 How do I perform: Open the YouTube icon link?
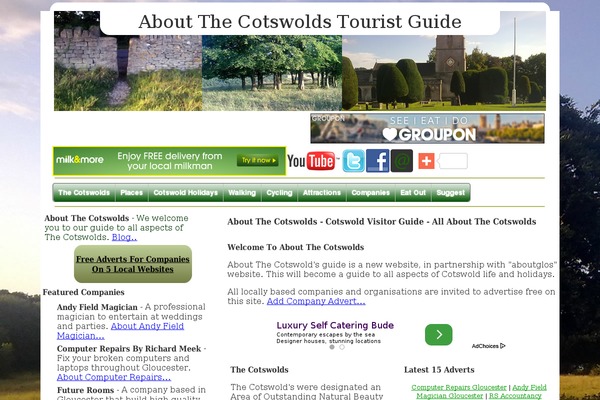click(313, 161)
